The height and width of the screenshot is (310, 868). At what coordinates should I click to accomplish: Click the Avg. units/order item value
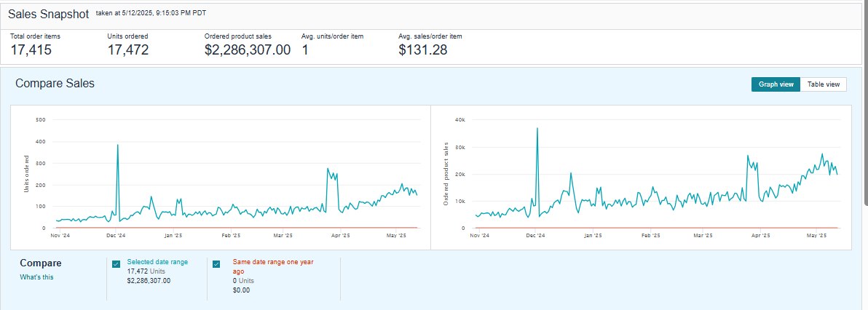(x=305, y=50)
